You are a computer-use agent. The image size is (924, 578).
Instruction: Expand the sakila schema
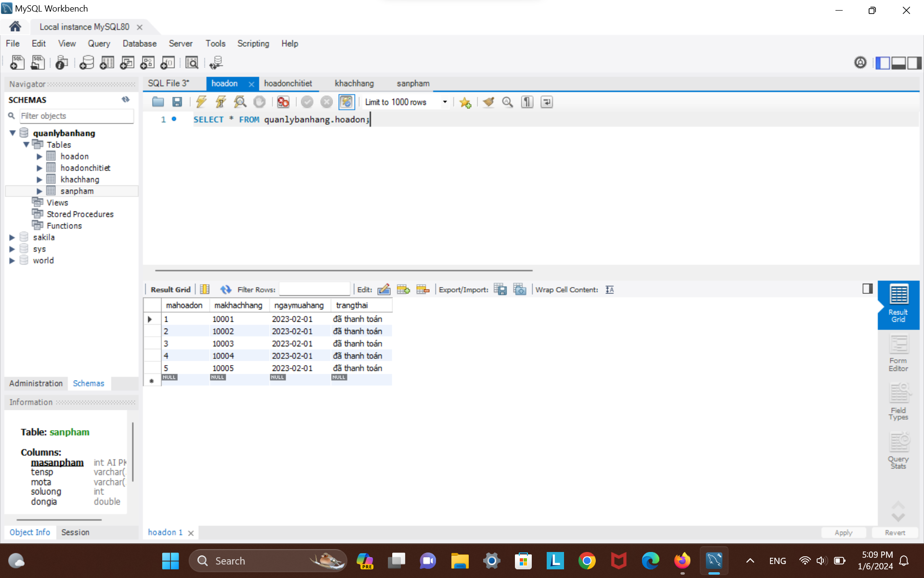13,237
